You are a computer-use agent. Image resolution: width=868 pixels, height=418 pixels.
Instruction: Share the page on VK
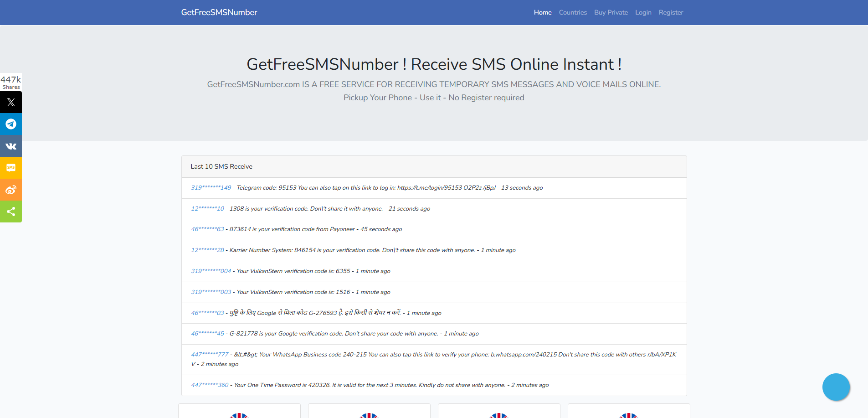[10, 145]
